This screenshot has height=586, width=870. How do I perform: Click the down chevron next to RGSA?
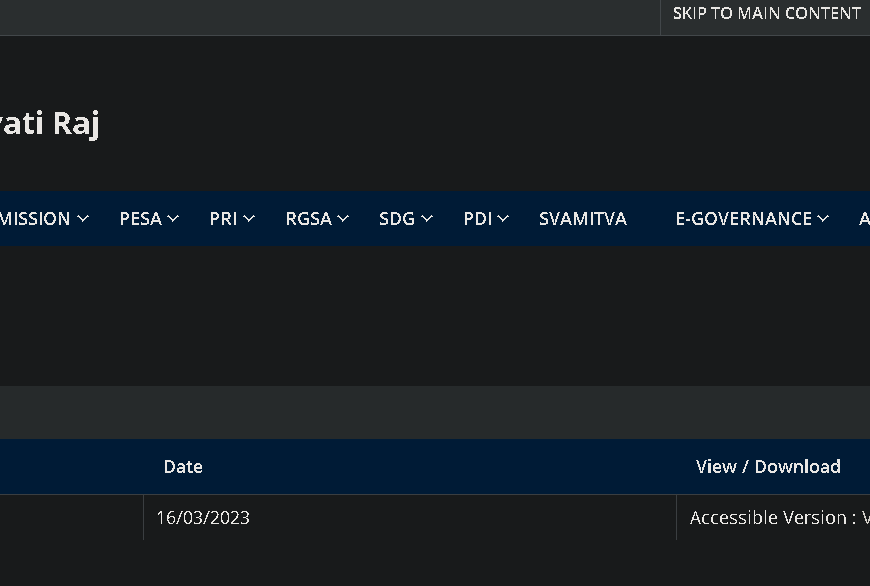point(343,219)
